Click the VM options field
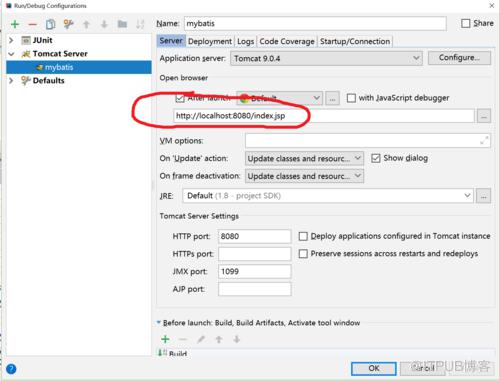This screenshot has width=500, height=381. (x=368, y=141)
